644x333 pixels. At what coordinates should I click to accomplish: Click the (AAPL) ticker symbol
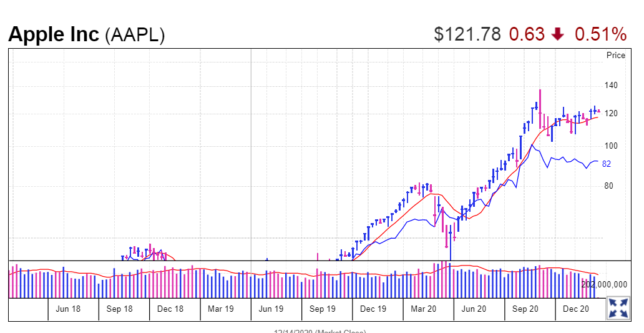coord(135,36)
